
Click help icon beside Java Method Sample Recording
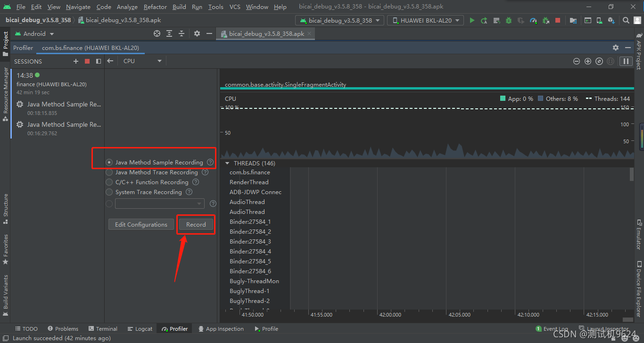click(210, 162)
